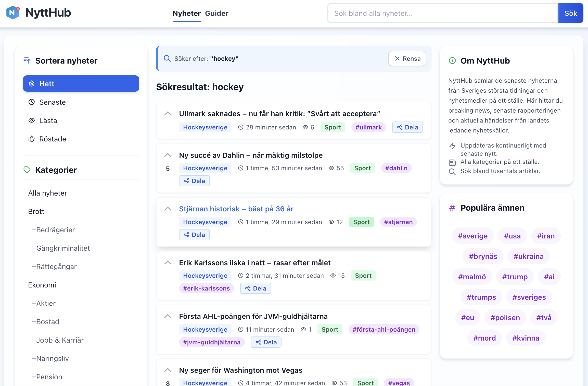The image size is (588, 386).
Task: Click the NyttHub hexagon logo icon
Action: pyautogui.click(x=13, y=13)
